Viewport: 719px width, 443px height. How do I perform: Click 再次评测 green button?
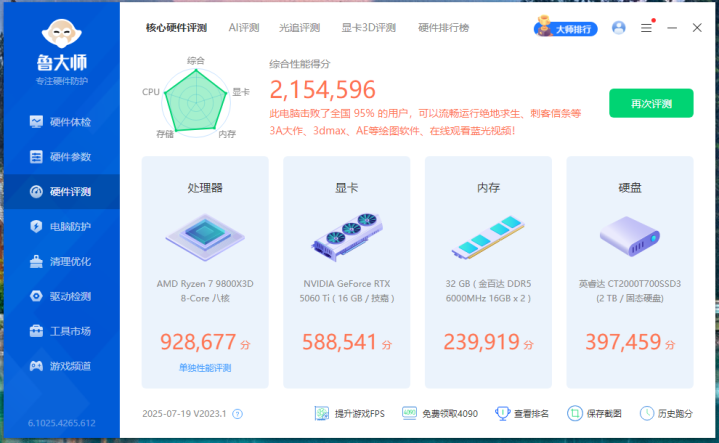click(x=651, y=103)
